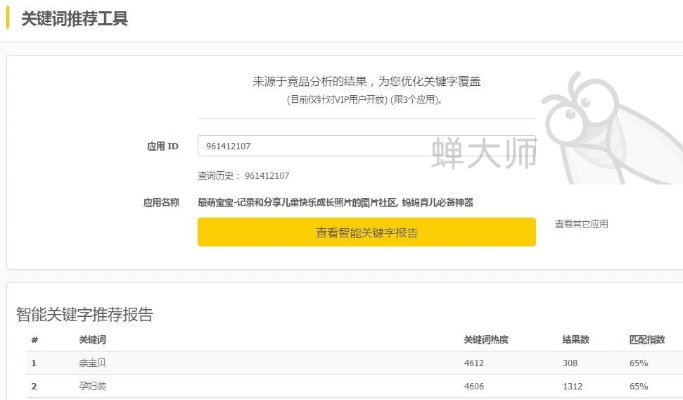The width and height of the screenshot is (683, 400).
Task: Click heat value 4612
Action: tap(474, 363)
